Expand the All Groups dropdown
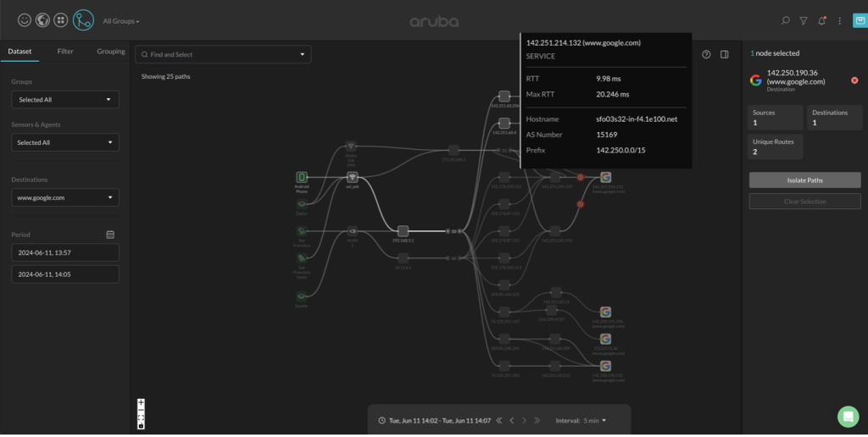Viewport: 868px width, 437px height. [121, 21]
